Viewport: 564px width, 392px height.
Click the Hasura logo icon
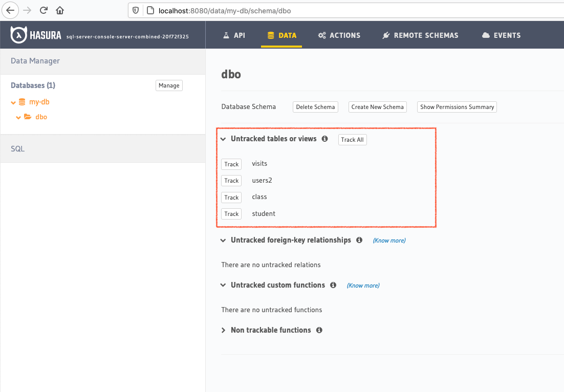click(x=19, y=35)
